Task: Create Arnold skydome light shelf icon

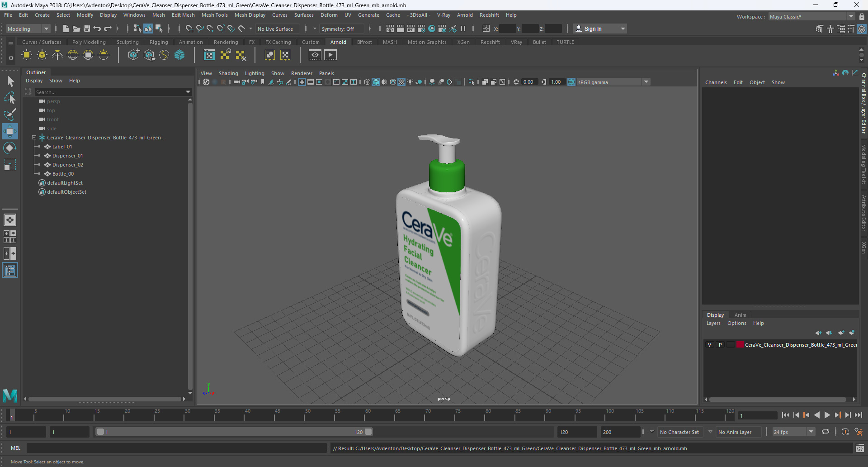Action: (x=73, y=55)
